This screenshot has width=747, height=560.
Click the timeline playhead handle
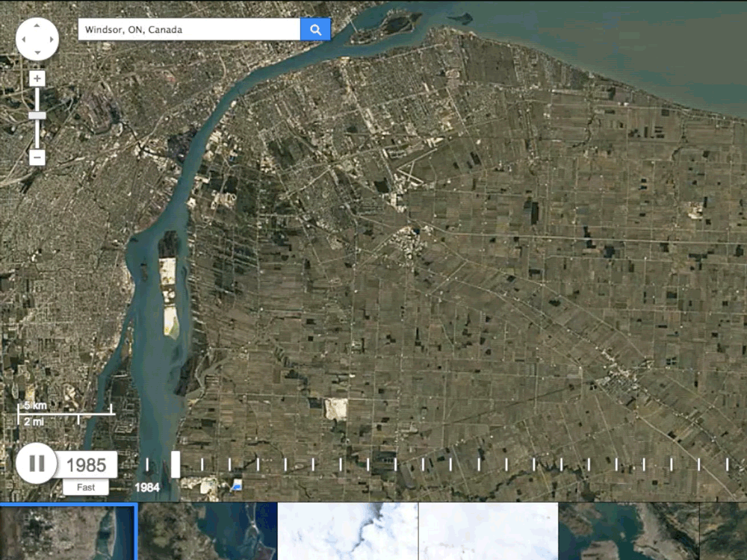(x=175, y=464)
